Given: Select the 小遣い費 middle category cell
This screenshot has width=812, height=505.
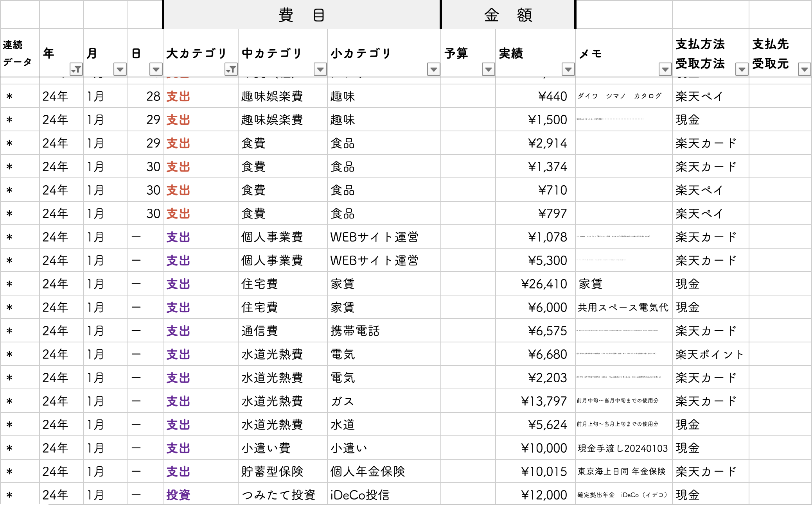Looking at the screenshot, I should pyautogui.click(x=283, y=448).
